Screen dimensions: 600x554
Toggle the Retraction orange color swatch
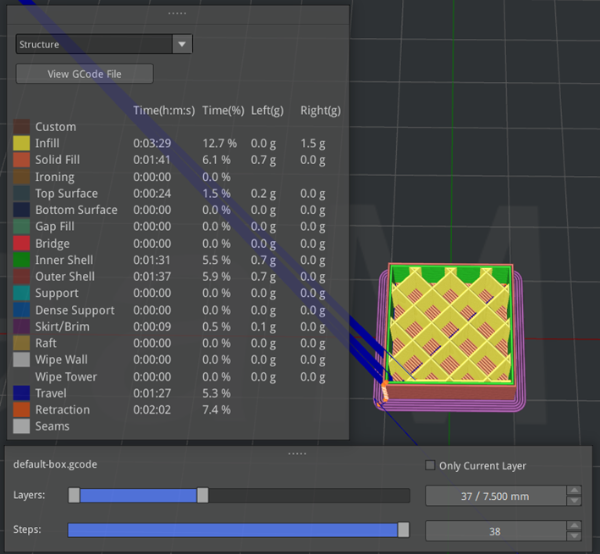click(x=21, y=410)
